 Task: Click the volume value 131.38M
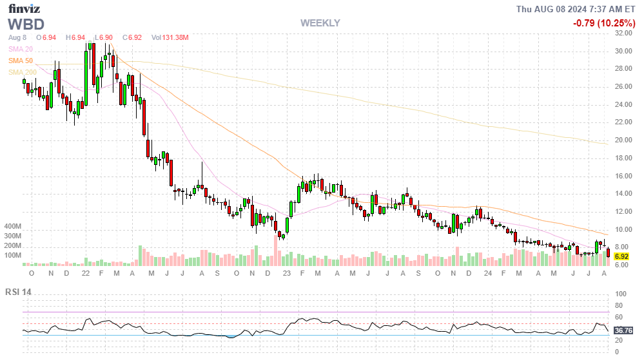click(x=175, y=38)
